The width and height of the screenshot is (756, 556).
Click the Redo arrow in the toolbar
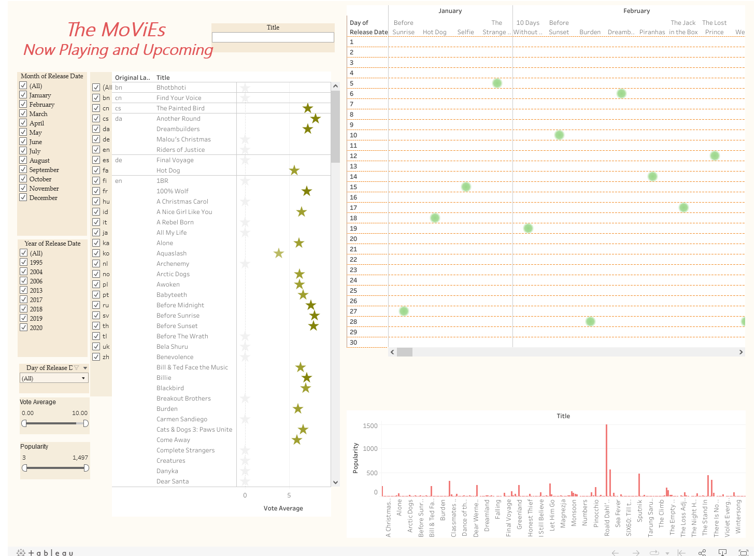tap(636, 553)
